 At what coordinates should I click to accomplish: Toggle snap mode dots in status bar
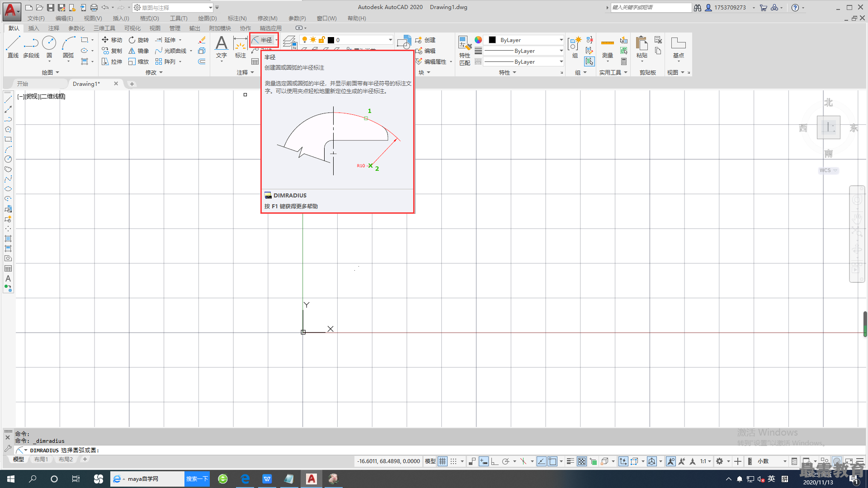click(453, 461)
